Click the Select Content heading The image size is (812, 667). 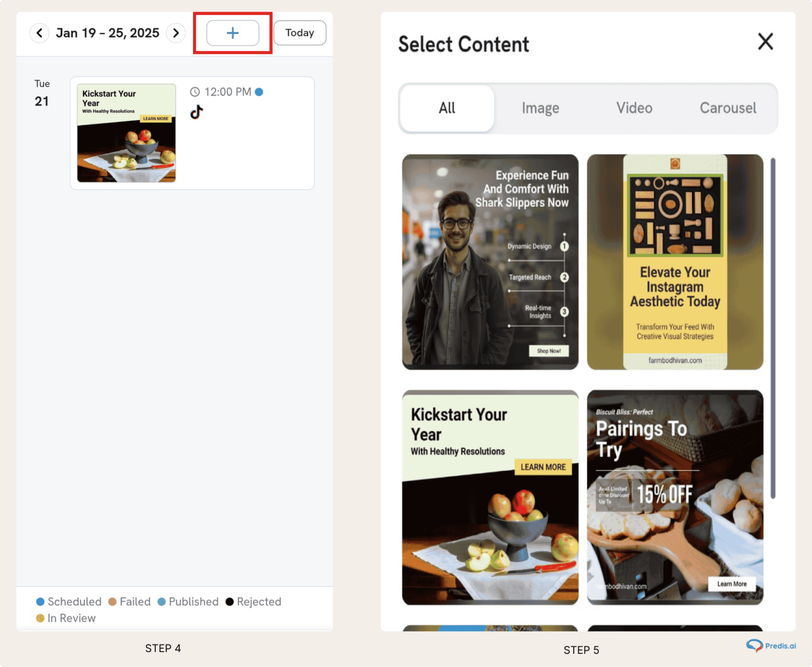tap(464, 44)
